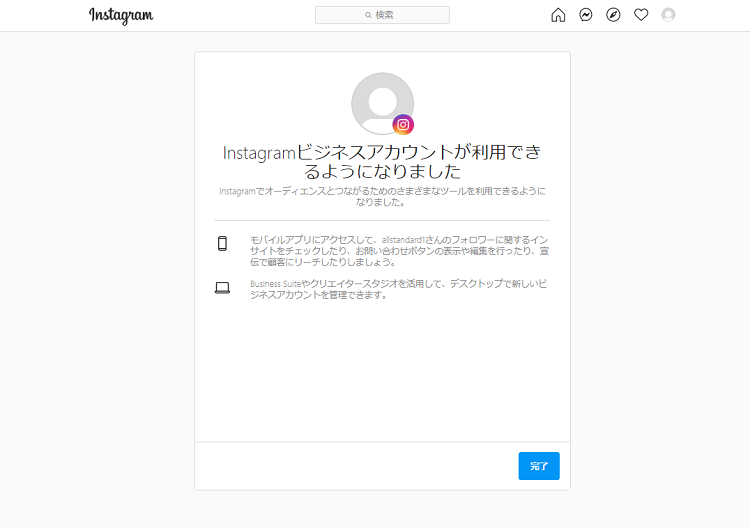Open Messenger direct messages icon
The height and width of the screenshot is (528, 750).
pos(586,15)
